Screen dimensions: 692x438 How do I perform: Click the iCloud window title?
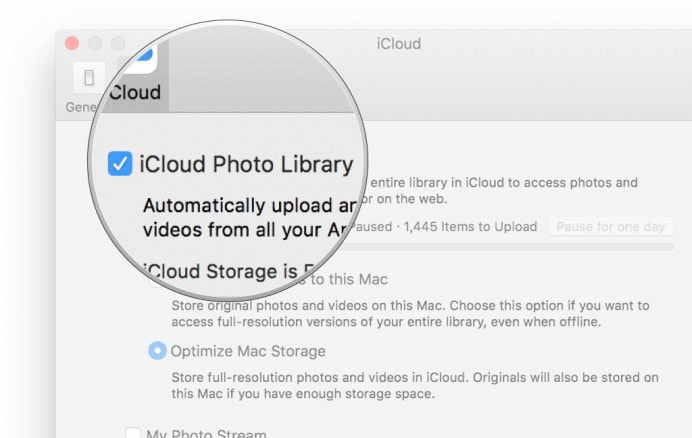pyautogui.click(x=399, y=44)
